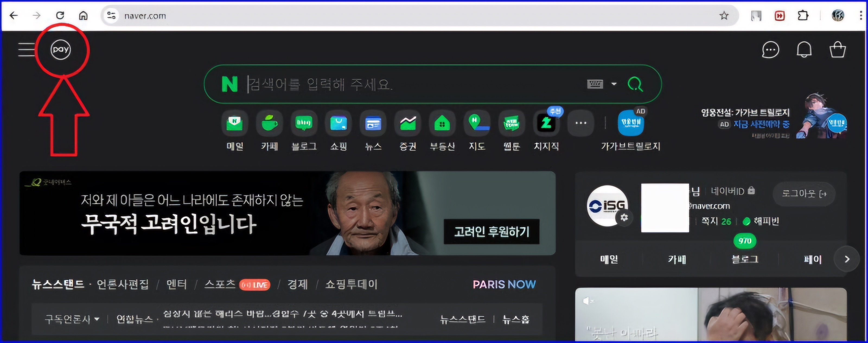The height and width of the screenshot is (343, 868).
Task: Open the Naver Talk chat icon
Action: click(x=770, y=50)
